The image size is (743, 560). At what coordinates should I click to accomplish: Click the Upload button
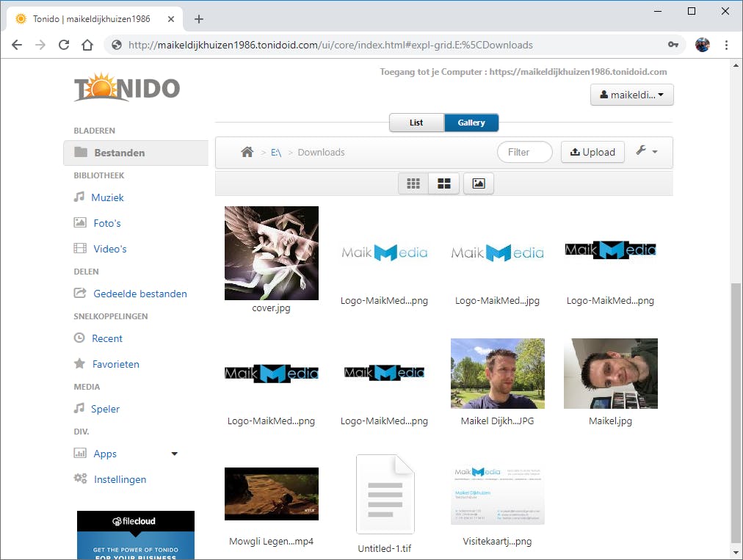click(592, 152)
